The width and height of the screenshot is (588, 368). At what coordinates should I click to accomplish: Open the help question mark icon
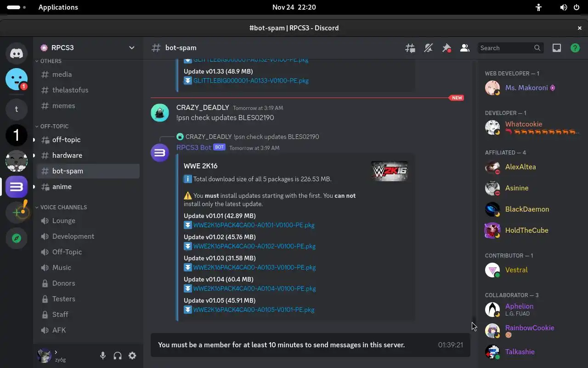click(575, 48)
